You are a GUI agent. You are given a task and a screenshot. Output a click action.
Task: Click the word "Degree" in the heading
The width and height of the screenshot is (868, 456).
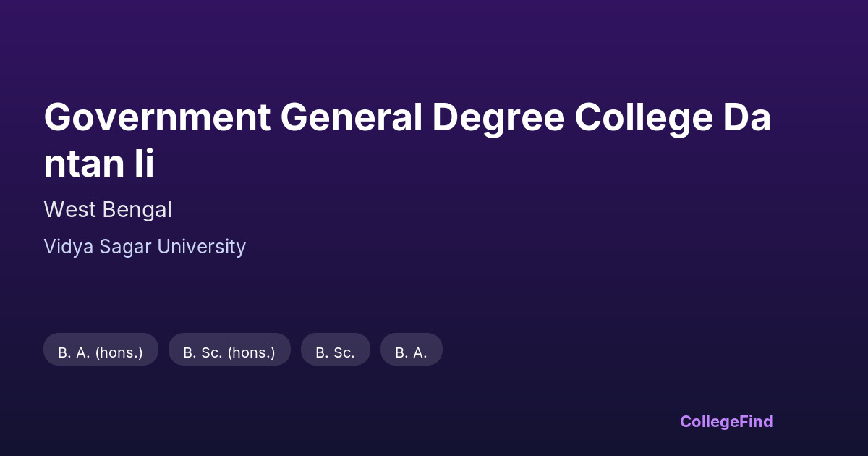(x=498, y=118)
